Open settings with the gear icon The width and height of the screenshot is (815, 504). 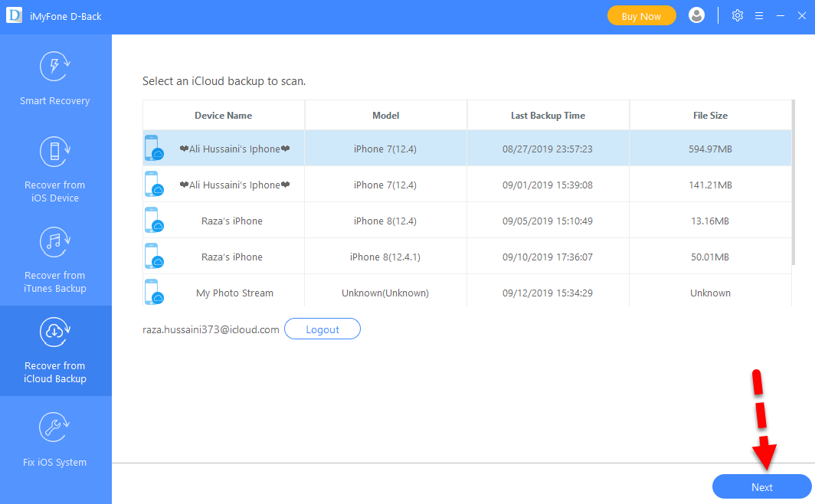(x=738, y=15)
